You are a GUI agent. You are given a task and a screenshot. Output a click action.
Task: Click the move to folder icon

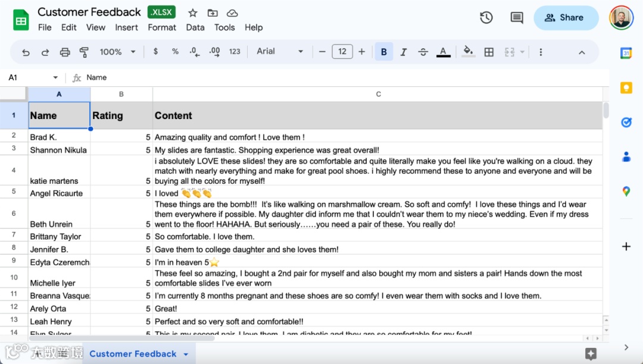213,13
